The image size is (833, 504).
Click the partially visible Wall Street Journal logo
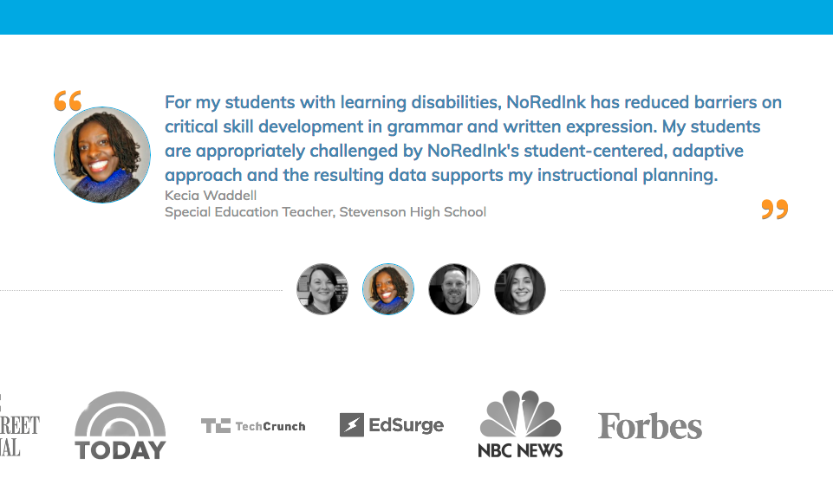(x=19, y=424)
